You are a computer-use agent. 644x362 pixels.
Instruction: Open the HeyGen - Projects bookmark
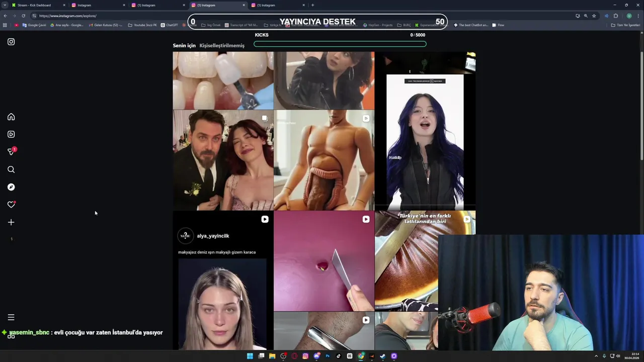378,25
